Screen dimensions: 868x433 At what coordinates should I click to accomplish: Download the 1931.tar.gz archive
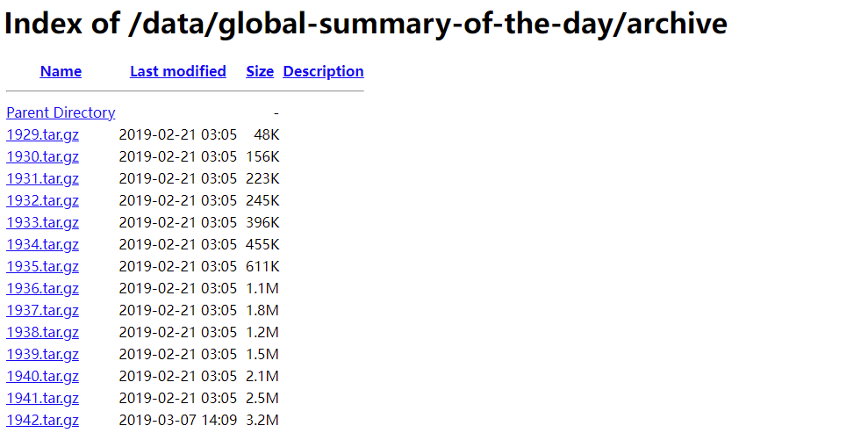42,178
